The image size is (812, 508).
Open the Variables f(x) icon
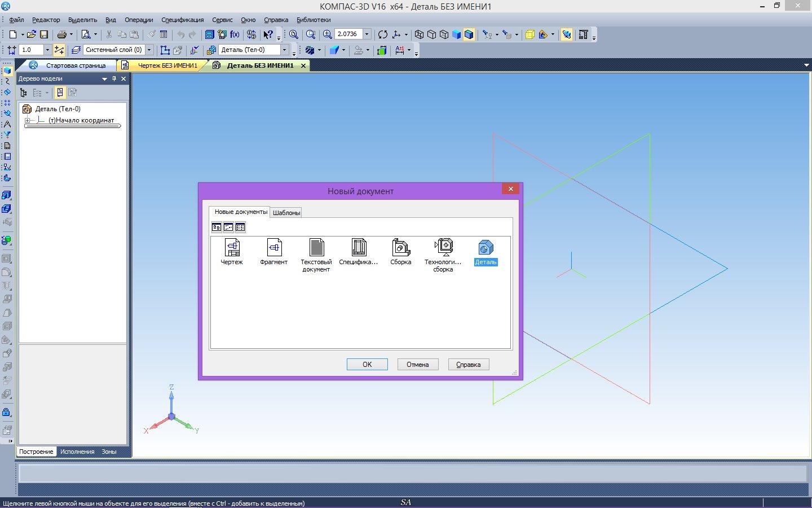pos(235,34)
